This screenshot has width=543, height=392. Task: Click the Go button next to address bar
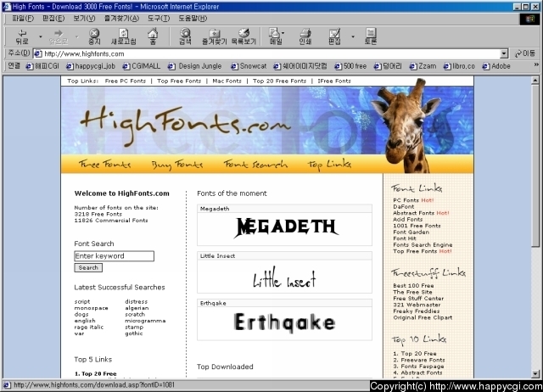[525, 53]
